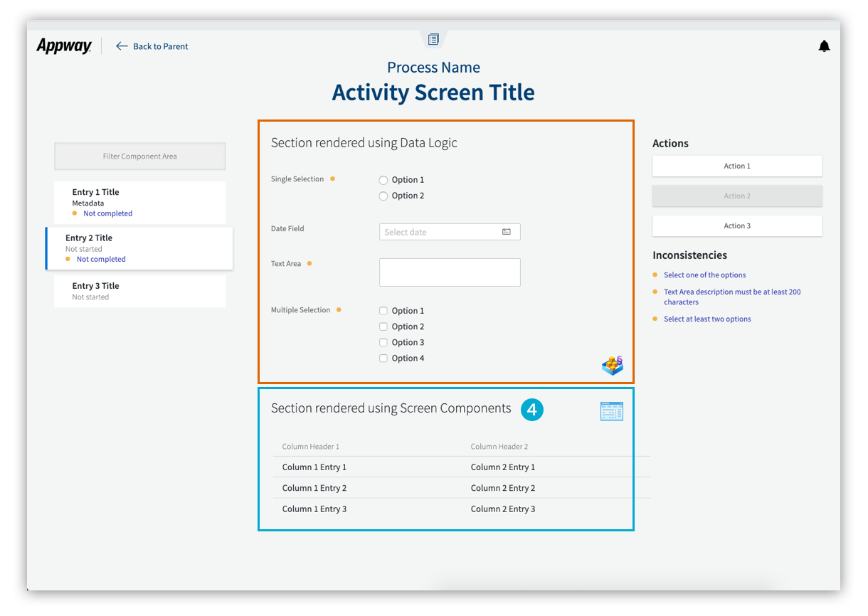Viewport: 868px width, 616px height.
Task: Open the Entry 1 Title item
Action: click(x=139, y=202)
